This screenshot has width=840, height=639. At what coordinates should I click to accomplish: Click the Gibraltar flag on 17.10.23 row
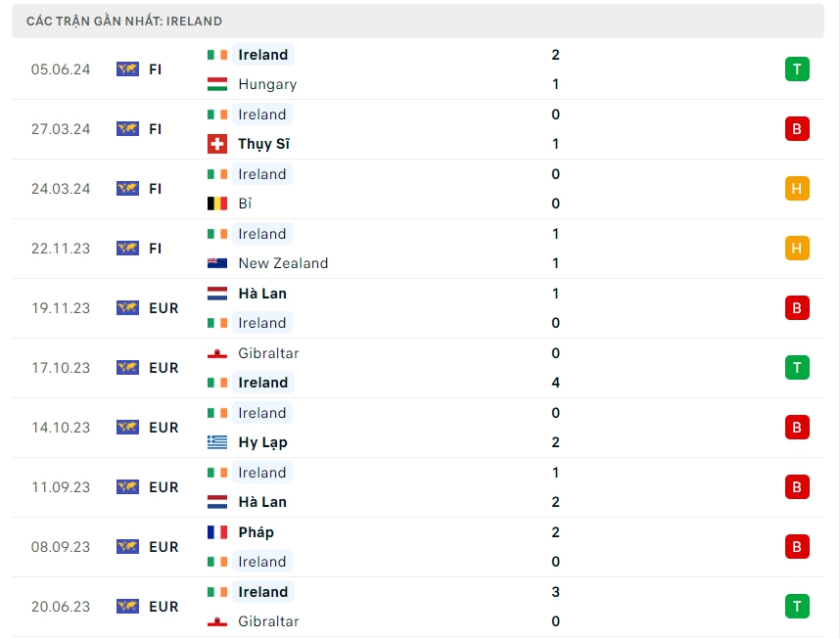point(217,353)
